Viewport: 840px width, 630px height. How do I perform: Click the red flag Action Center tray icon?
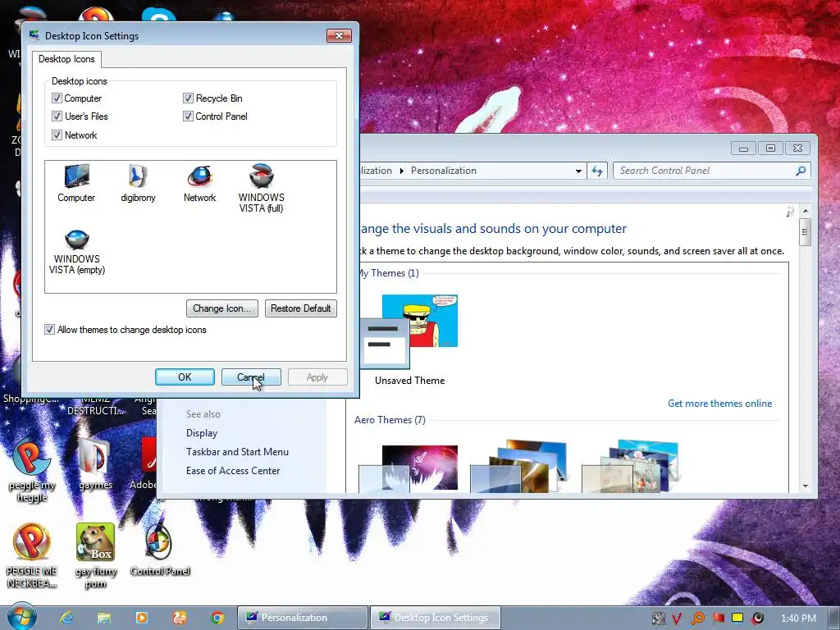[x=718, y=619]
